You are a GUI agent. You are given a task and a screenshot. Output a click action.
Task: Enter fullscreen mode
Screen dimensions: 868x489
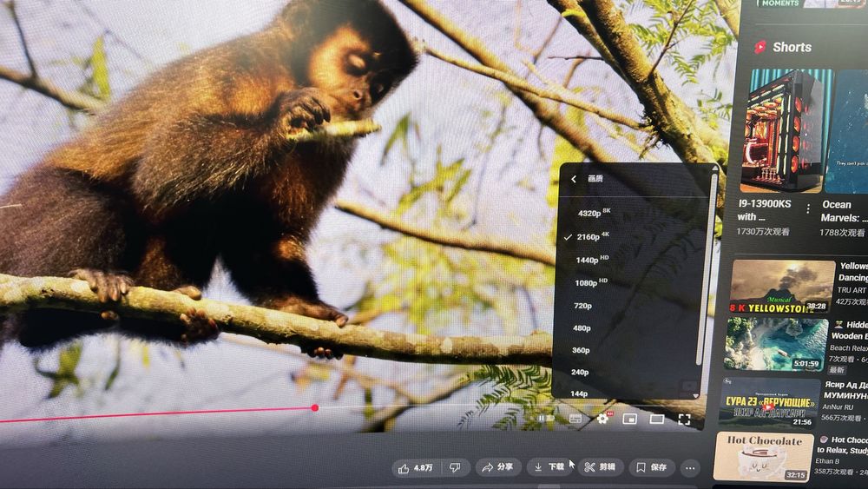coord(684,420)
